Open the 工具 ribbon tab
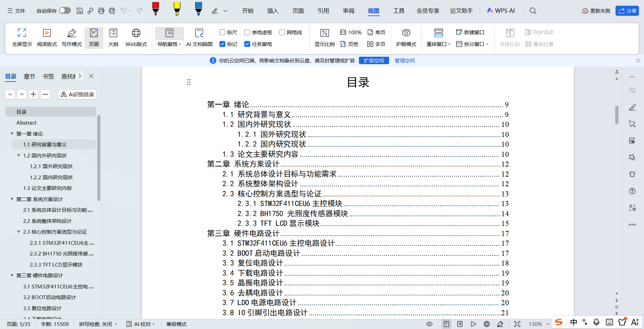The height and width of the screenshot is (329, 644). [399, 11]
